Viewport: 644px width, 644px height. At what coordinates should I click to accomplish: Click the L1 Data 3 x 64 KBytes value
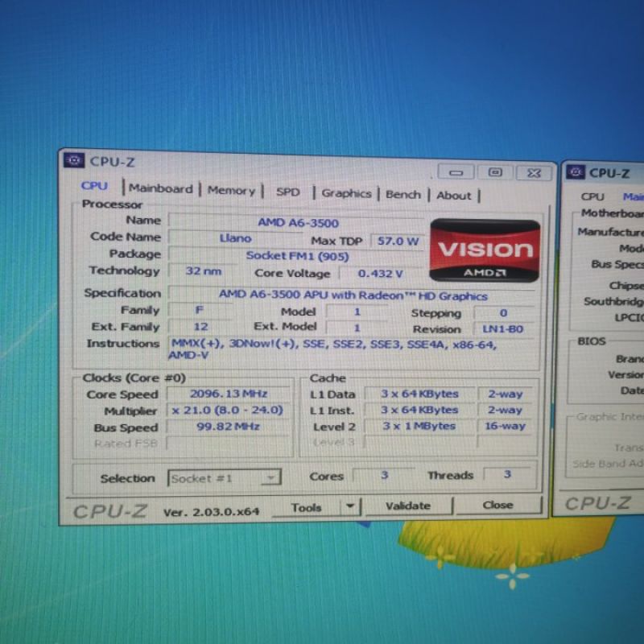point(419,394)
